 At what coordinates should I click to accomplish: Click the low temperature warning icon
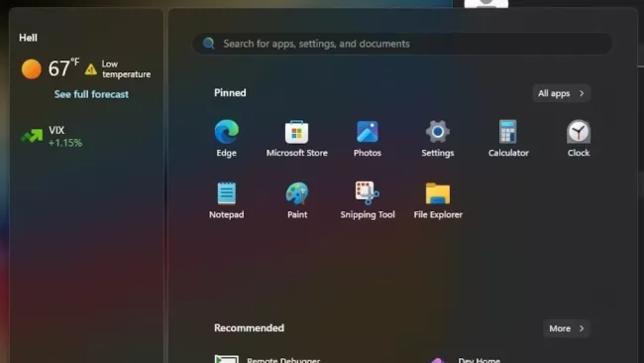click(91, 68)
